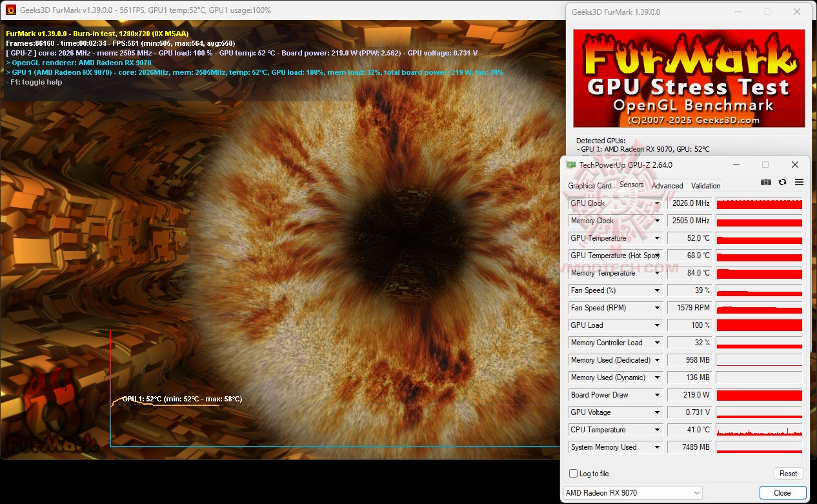817x504 pixels.
Task: Expand the Memory Temperature dropdown
Action: 657,273
